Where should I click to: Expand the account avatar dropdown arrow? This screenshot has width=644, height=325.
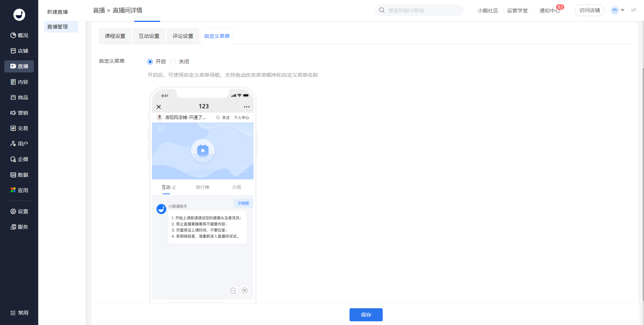pos(623,10)
